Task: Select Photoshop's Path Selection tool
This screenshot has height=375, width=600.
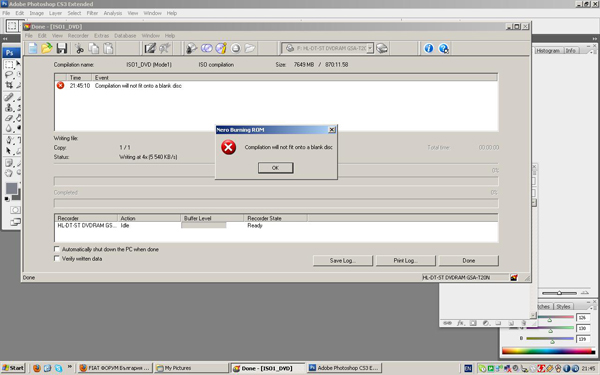Action: (9, 151)
